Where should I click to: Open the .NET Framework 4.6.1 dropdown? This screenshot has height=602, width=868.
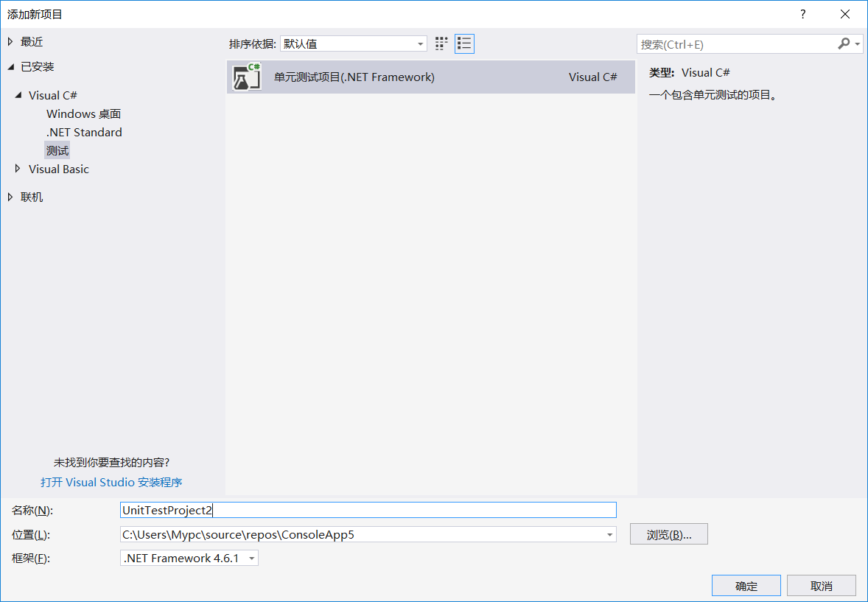[189, 559]
